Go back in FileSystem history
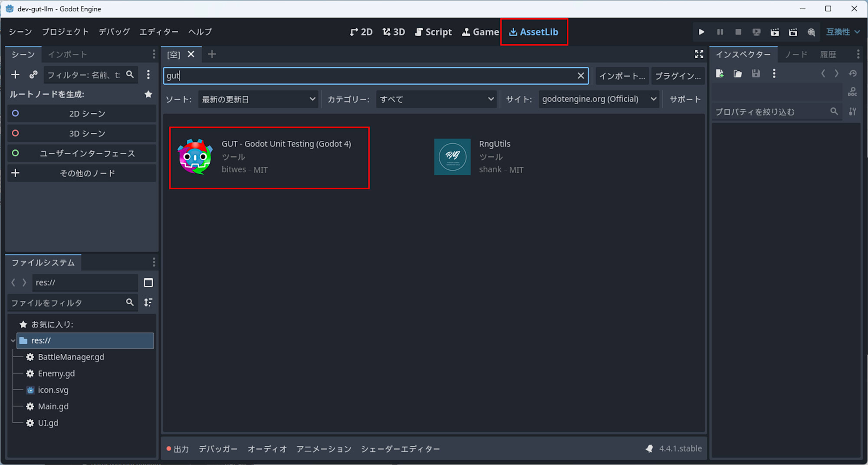The image size is (868, 465). [x=13, y=283]
